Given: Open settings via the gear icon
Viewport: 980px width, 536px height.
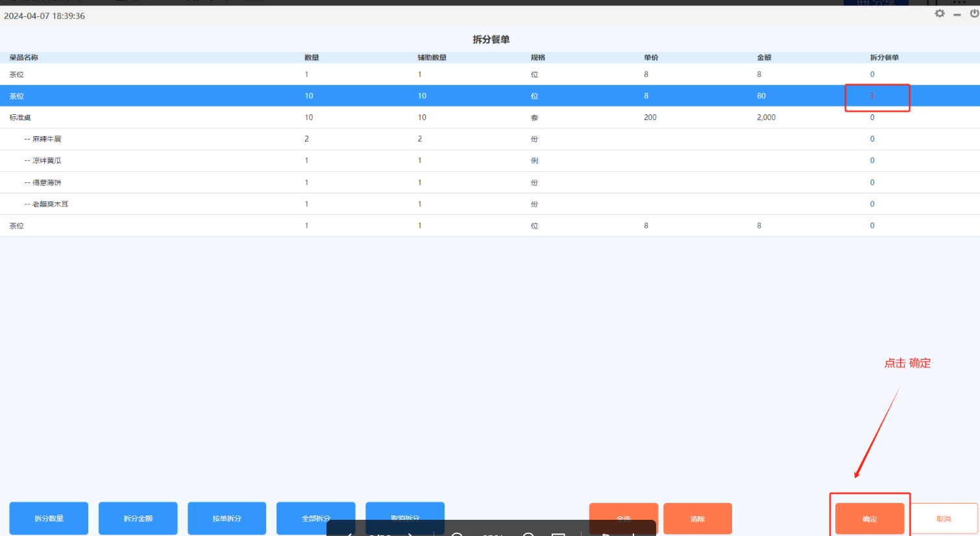Looking at the screenshot, I should [939, 14].
